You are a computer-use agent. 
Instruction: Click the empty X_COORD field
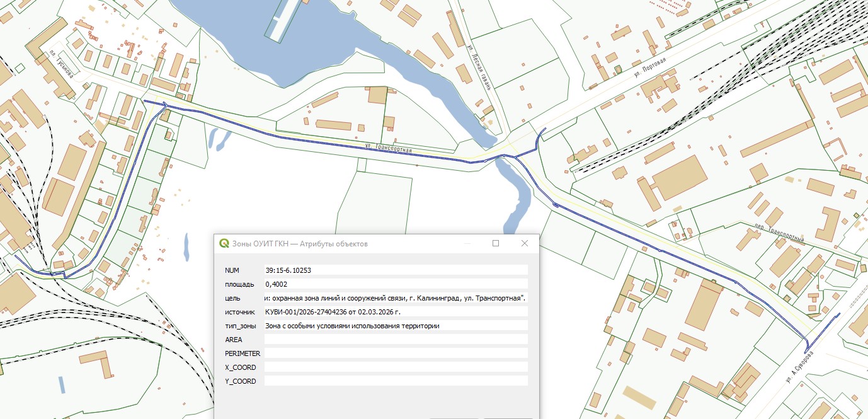coord(396,367)
